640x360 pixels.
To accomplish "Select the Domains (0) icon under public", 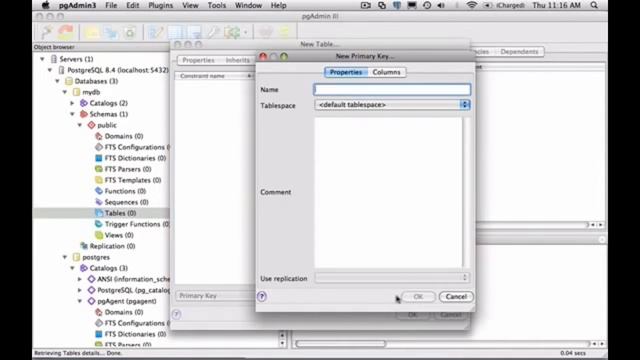I will pos(99,136).
